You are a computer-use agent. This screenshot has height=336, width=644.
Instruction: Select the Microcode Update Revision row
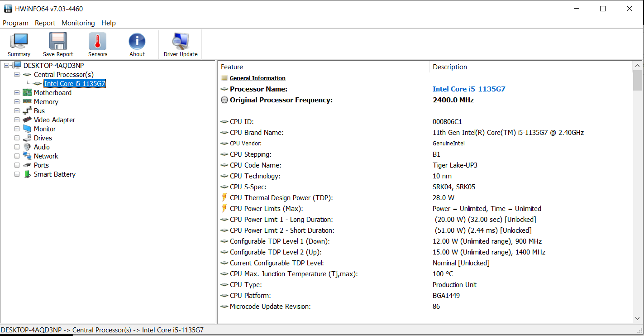425,307
